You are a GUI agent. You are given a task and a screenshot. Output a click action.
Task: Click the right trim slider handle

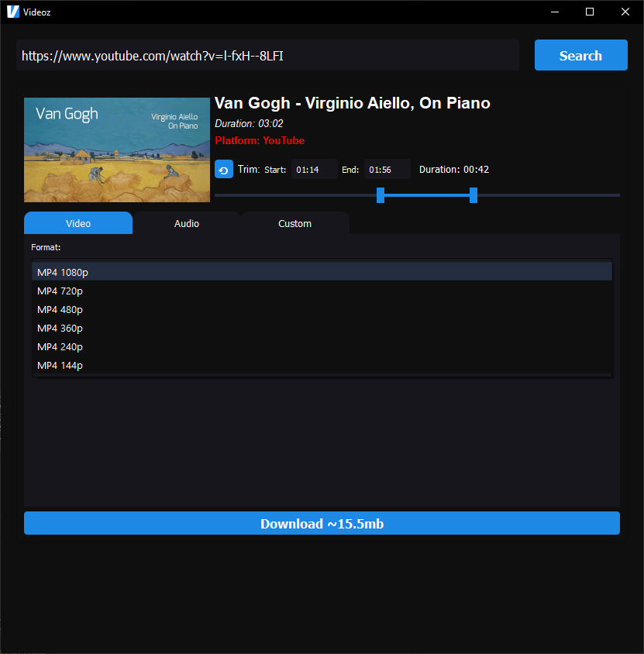[474, 195]
